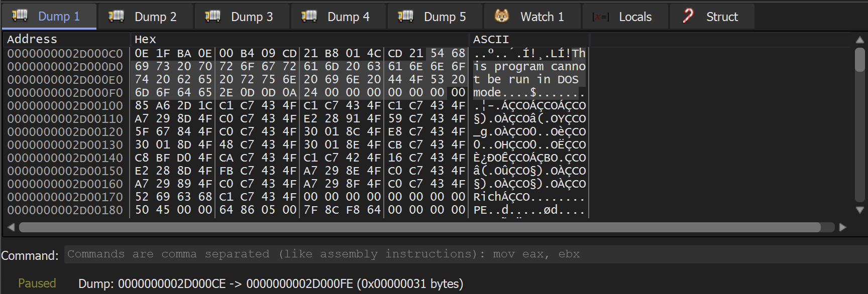Click hex byte 52 in the Rich row

(142, 197)
